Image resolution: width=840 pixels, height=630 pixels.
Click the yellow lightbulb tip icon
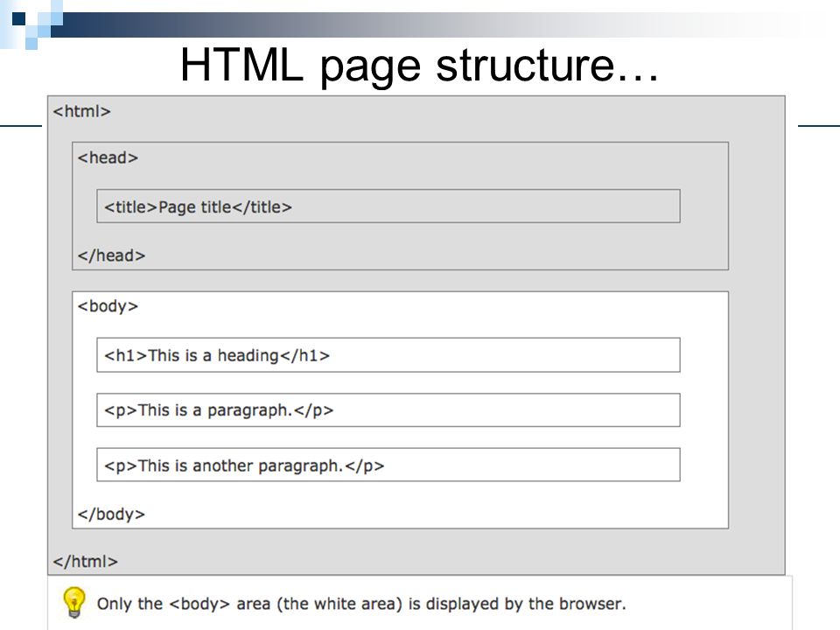point(73,602)
